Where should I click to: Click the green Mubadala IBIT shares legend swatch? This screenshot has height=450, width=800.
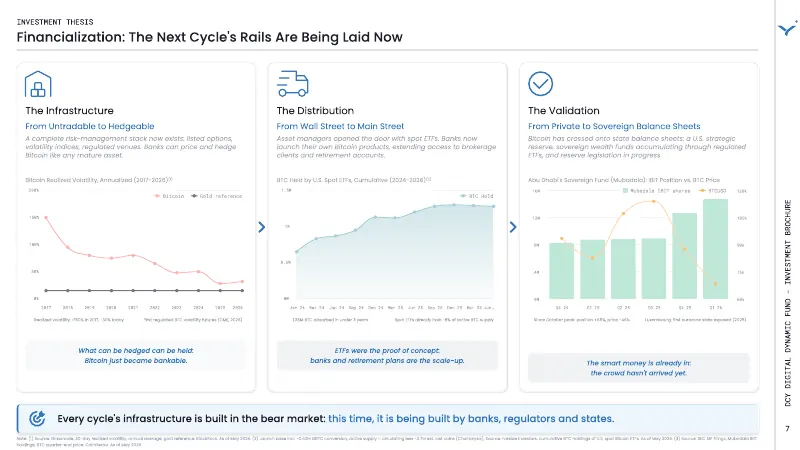pos(626,191)
